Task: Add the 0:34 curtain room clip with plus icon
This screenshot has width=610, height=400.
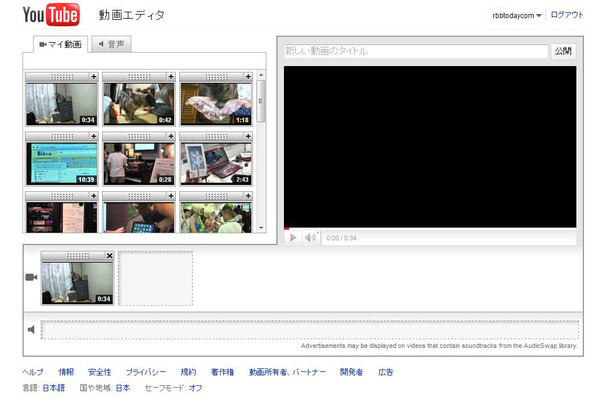Action: coord(94,77)
